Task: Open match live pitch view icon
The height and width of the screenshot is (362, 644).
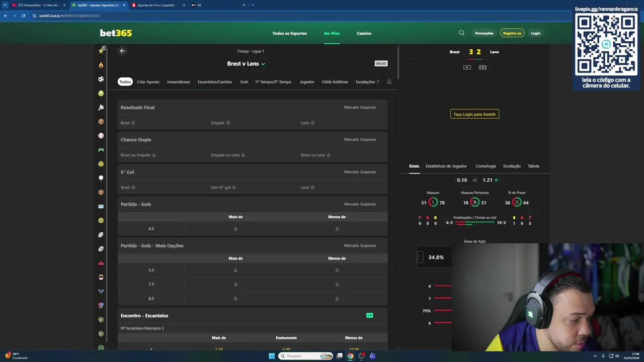Action: [x=482, y=67]
